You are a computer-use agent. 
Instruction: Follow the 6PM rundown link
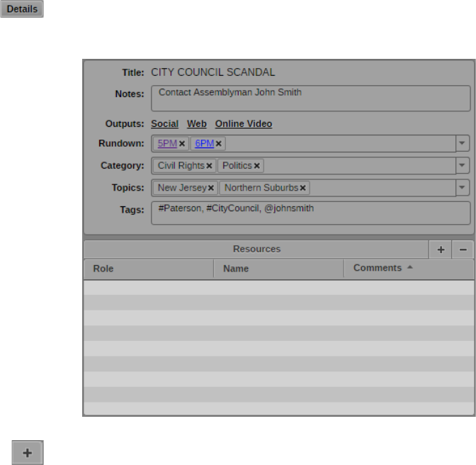click(205, 143)
